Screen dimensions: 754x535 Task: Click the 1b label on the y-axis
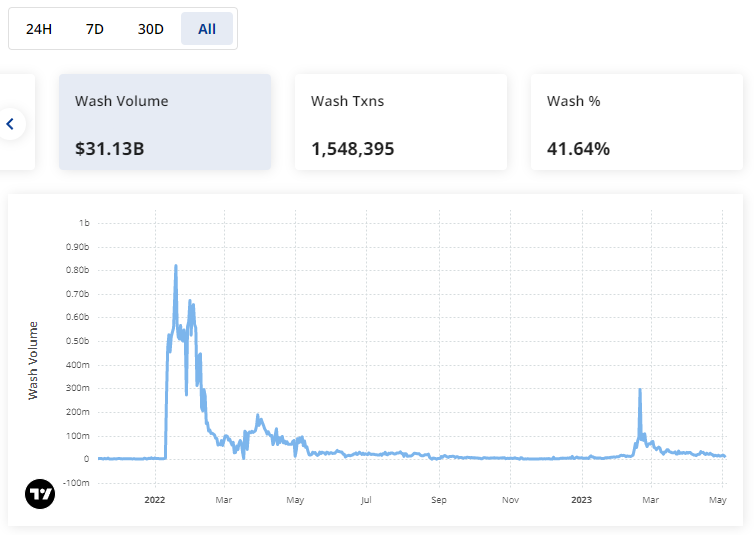click(84, 222)
